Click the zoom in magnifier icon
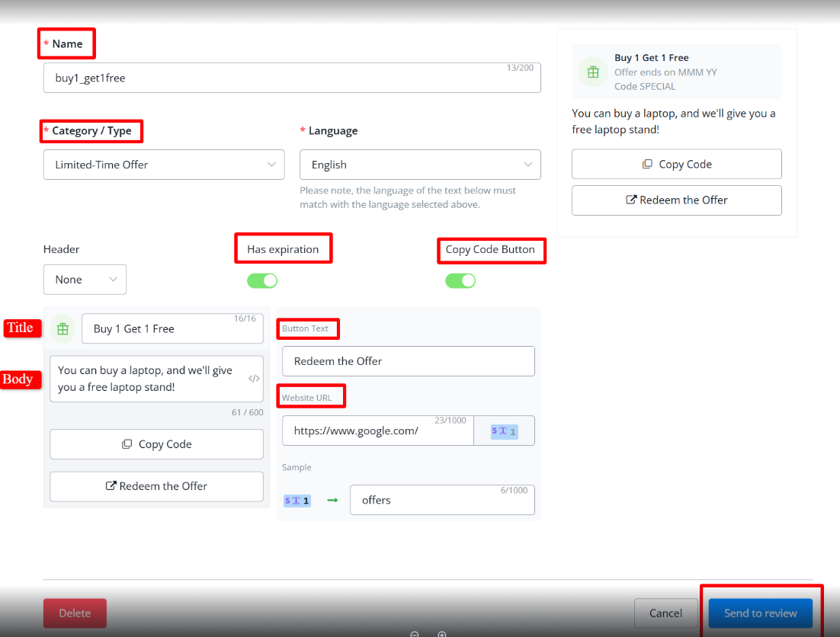Screen dimensions: 840x637 click(442, 634)
